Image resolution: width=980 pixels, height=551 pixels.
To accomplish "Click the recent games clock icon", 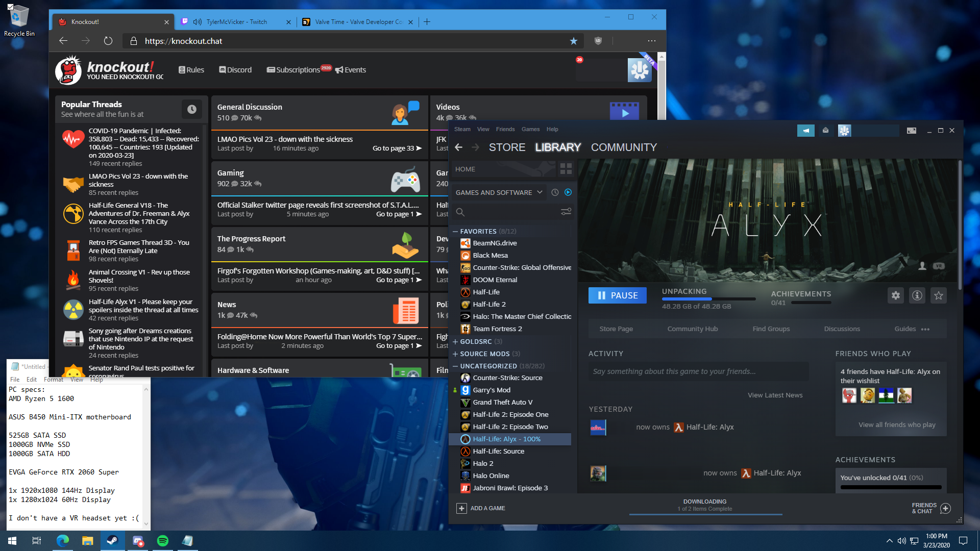I will (x=555, y=192).
